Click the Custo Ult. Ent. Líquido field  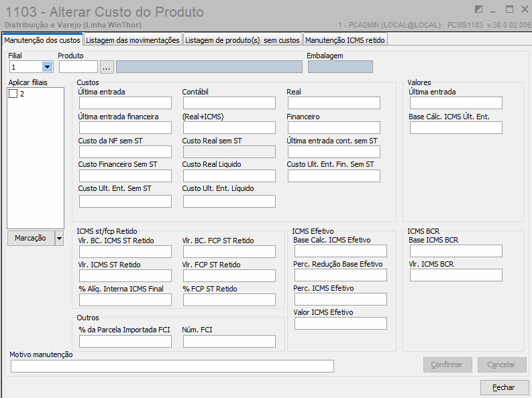229,201
